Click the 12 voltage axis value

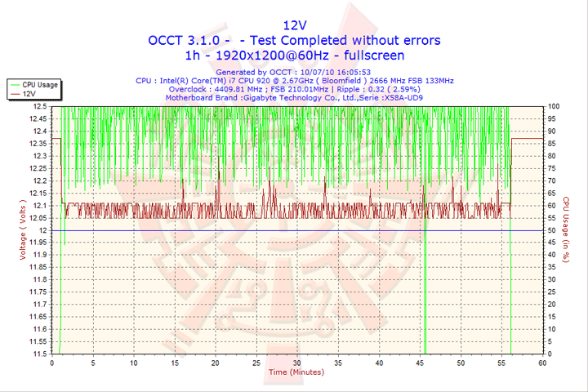tap(43, 230)
